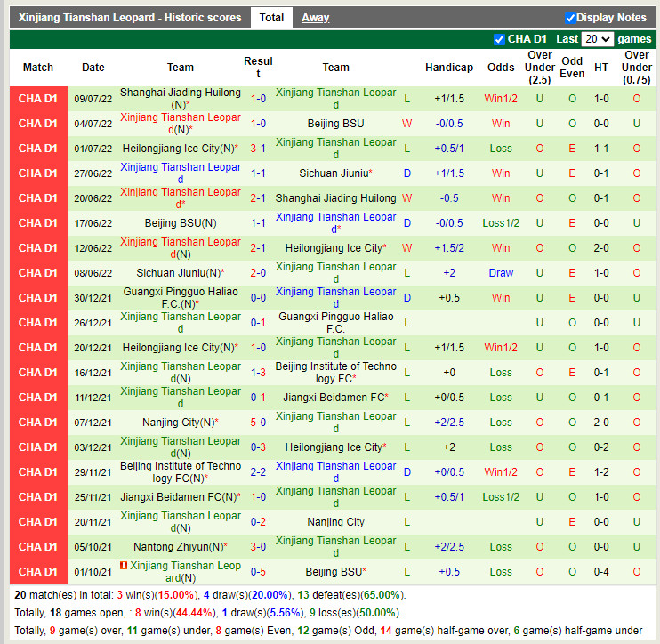Image resolution: width=660 pixels, height=644 pixels.
Task: Open the 0-1 result on 26/12/21
Action: tap(258, 323)
